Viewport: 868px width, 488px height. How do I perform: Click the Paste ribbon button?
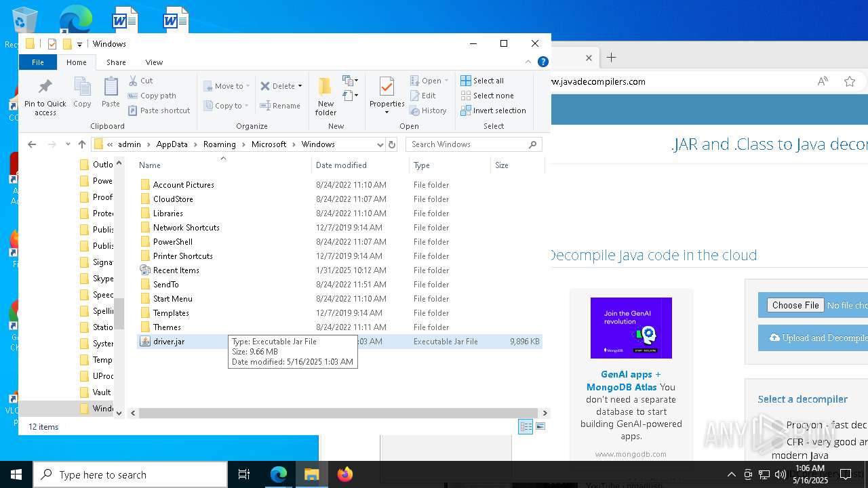click(111, 92)
